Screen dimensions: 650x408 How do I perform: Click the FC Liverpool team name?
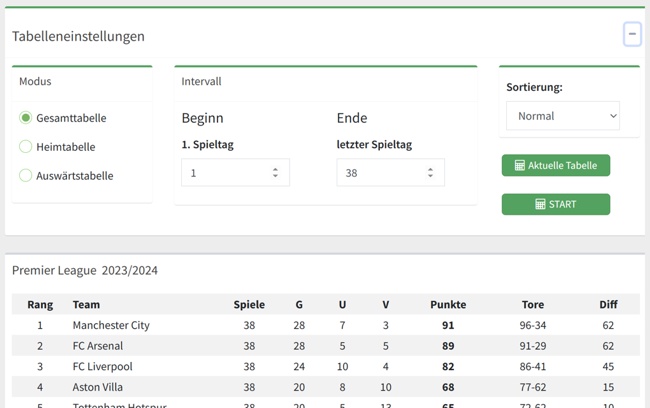[102, 367]
